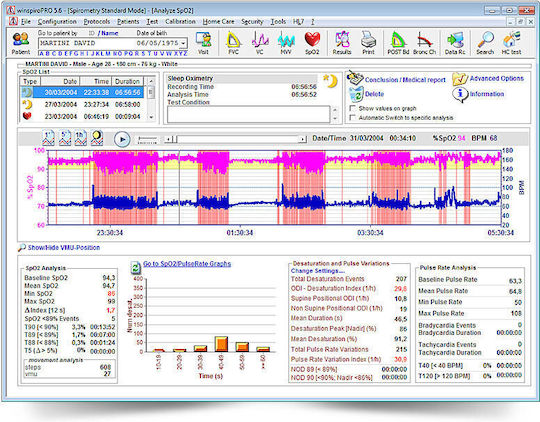The image size is (540, 422).
Task: Click the playback speed slider
Action: [147, 140]
